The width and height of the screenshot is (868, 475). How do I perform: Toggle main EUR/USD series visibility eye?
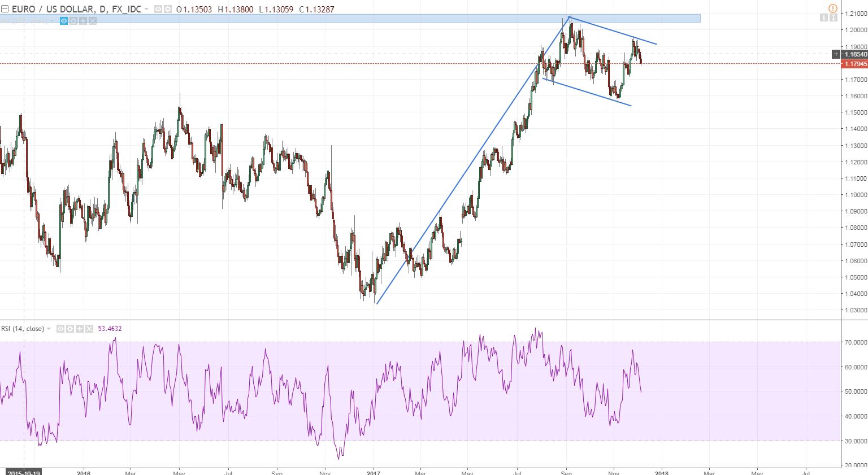tap(158, 9)
